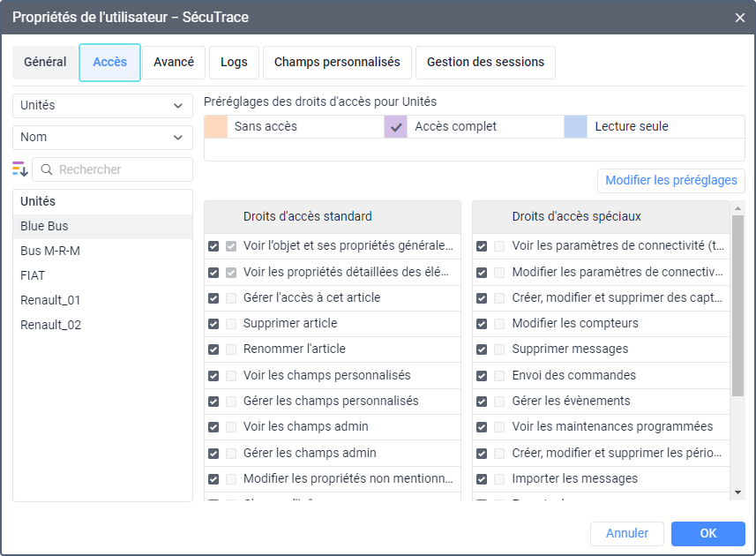This screenshot has width=756, height=556.
Task: Switch to the Avancé tab
Action: tap(174, 63)
